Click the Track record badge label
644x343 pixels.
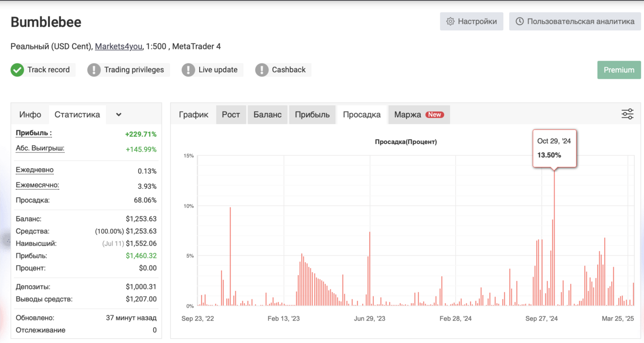coord(48,70)
